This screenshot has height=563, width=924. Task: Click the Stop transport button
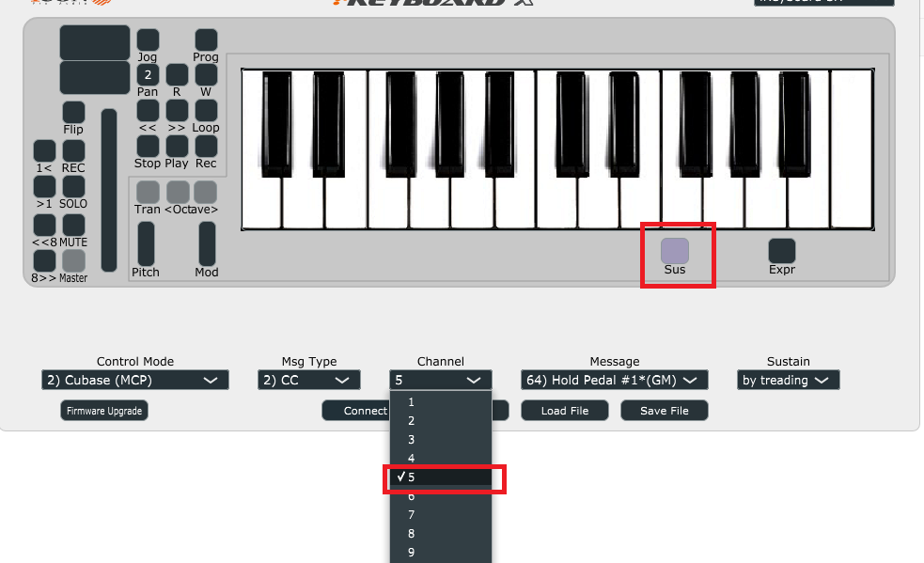pyautogui.click(x=148, y=147)
